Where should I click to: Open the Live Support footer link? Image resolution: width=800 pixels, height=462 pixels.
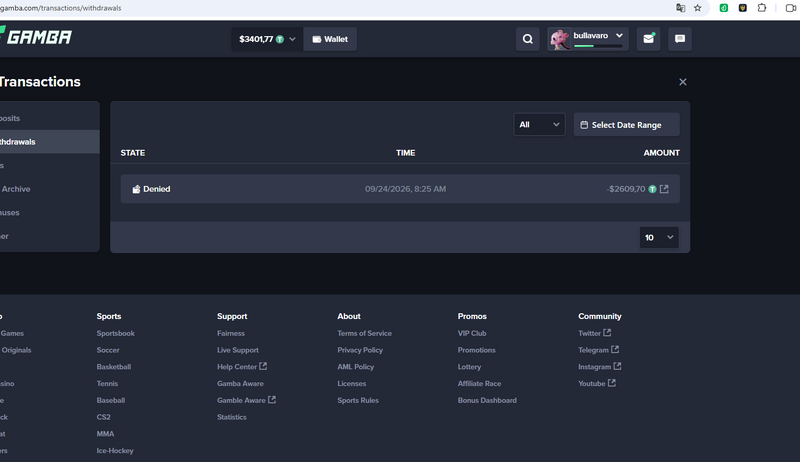(238, 350)
